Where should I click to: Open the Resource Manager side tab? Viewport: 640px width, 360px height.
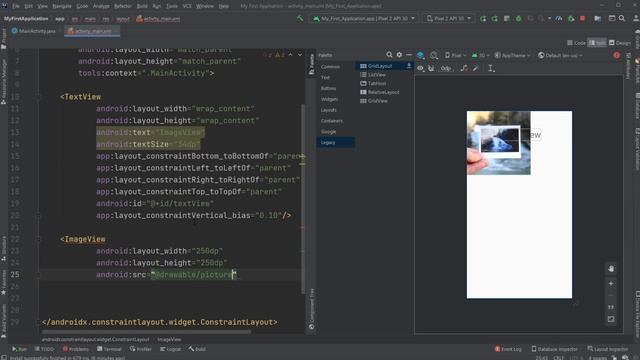tap(4, 82)
